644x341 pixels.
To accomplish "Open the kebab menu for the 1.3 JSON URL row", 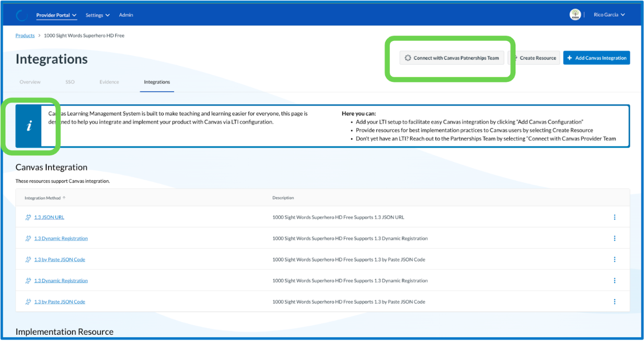I will point(614,217).
